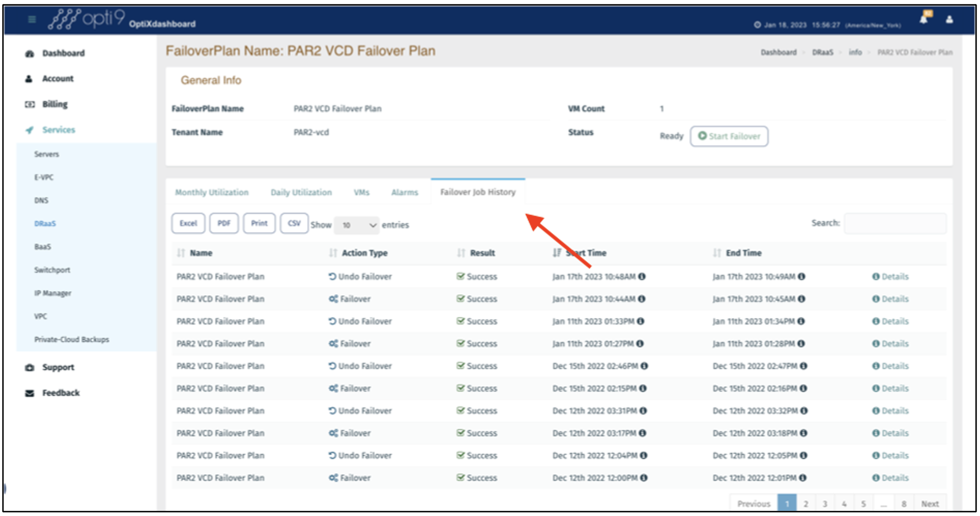This screenshot has height=516, width=980.
Task: Click the Failover gears icon for Jan 17th 10:44AM
Action: coord(333,299)
